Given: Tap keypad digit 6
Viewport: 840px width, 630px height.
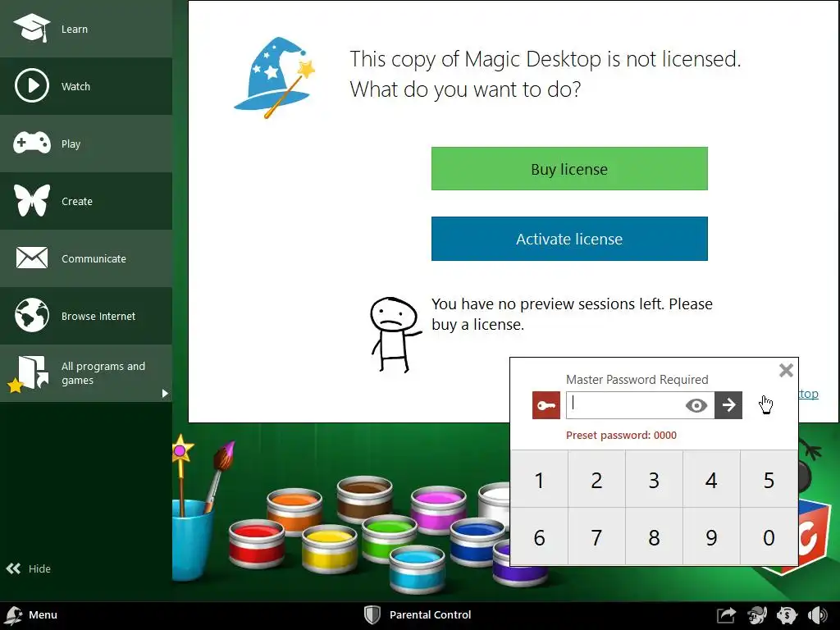Looking at the screenshot, I should (x=540, y=536).
